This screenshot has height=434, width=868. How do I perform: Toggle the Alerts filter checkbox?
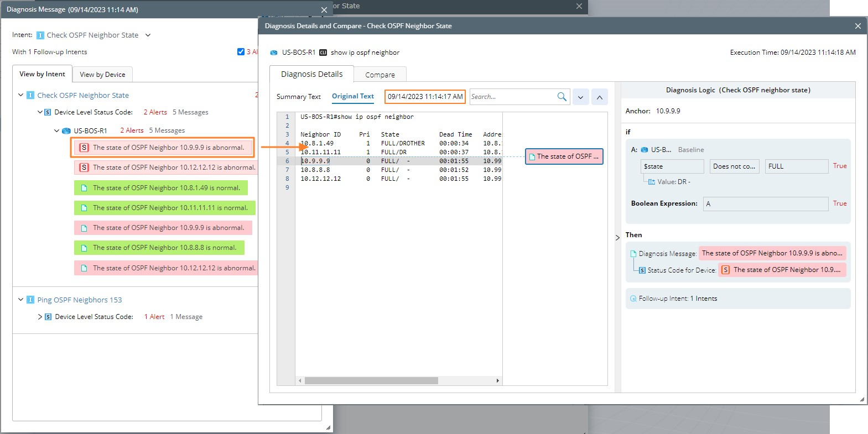point(241,52)
